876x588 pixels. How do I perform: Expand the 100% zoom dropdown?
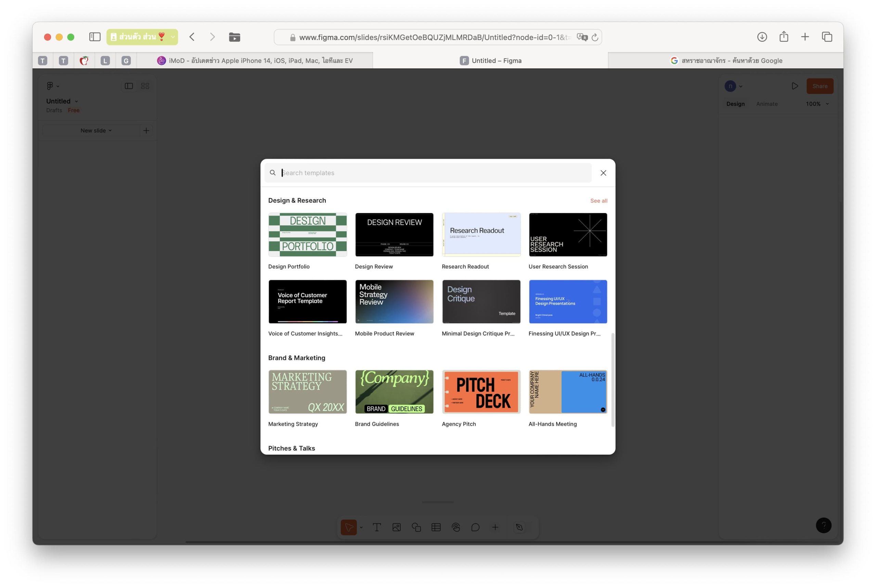pyautogui.click(x=817, y=104)
